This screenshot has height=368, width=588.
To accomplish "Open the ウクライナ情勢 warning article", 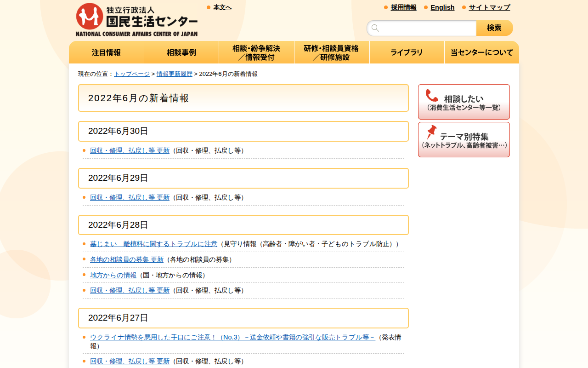I will [207, 337].
